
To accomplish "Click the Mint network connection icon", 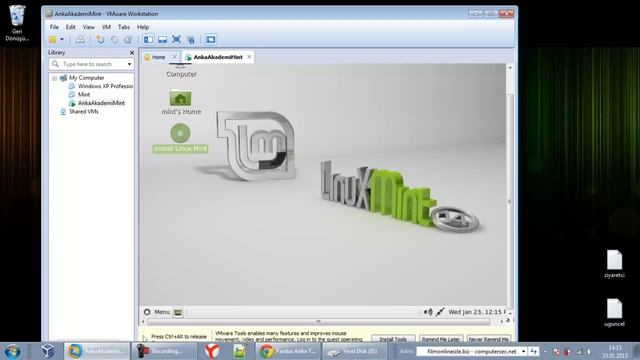I will (440, 312).
